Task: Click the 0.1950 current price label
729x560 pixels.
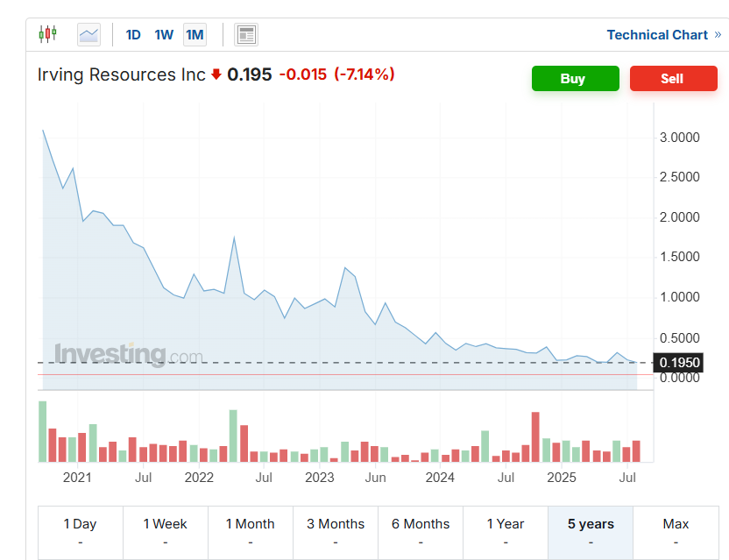Action: coord(678,362)
